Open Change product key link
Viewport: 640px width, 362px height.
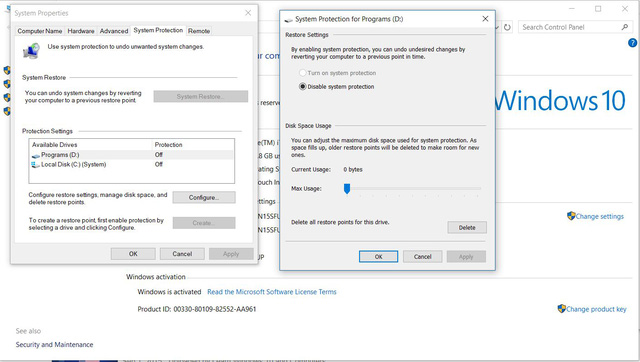click(x=596, y=309)
